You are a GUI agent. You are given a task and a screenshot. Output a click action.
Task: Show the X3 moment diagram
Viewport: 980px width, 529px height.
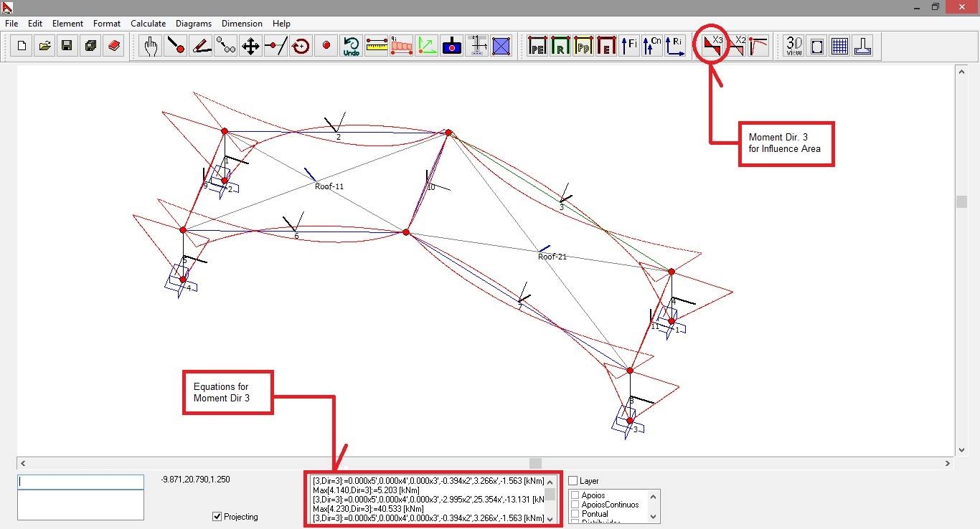(713, 46)
